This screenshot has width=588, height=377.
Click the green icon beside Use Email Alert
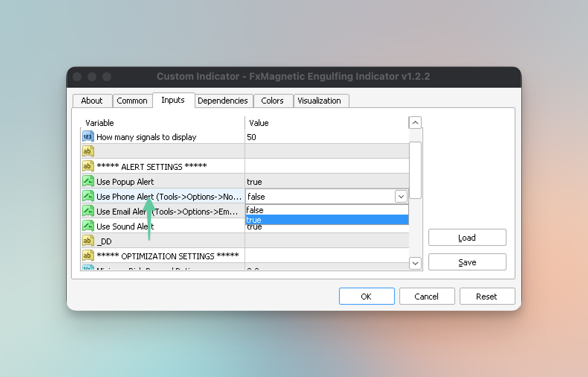pos(88,211)
